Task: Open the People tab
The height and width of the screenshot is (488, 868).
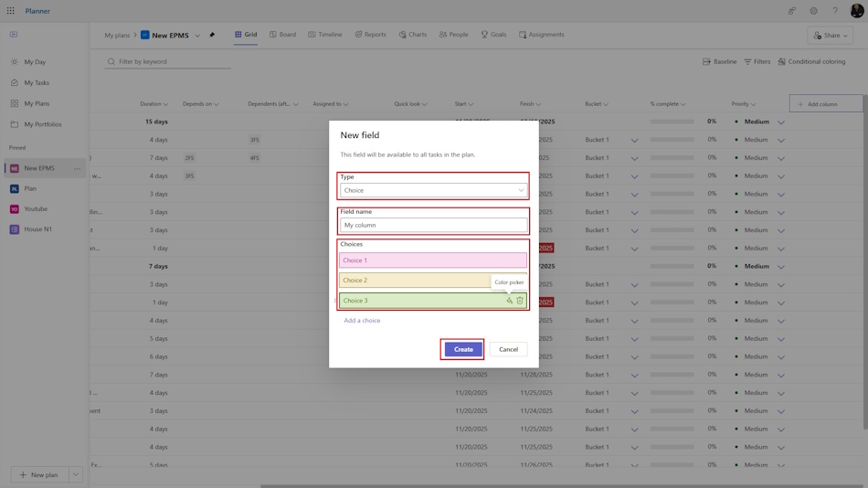Action: [x=453, y=35]
